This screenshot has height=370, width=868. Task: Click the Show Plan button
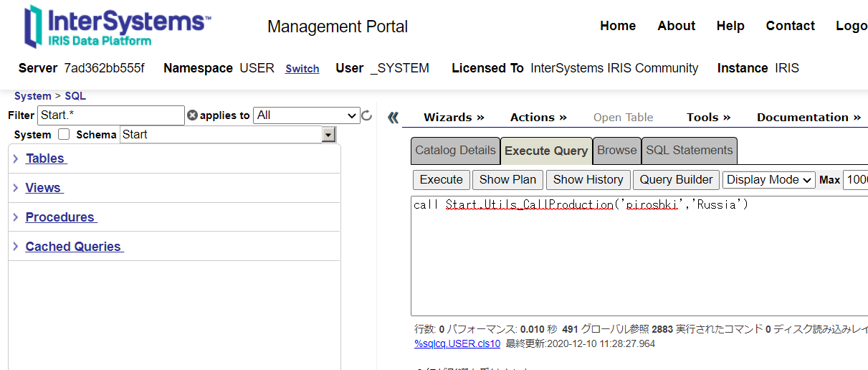[507, 180]
